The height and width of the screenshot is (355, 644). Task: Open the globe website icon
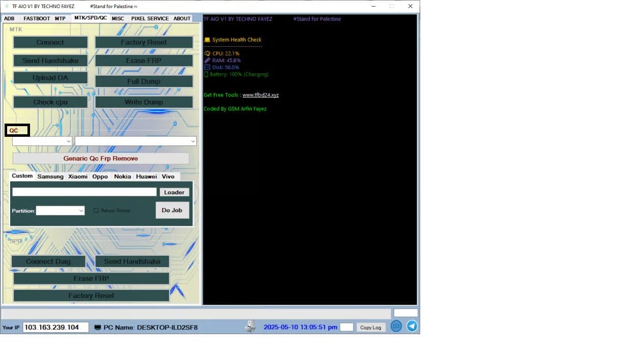[x=396, y=327]
